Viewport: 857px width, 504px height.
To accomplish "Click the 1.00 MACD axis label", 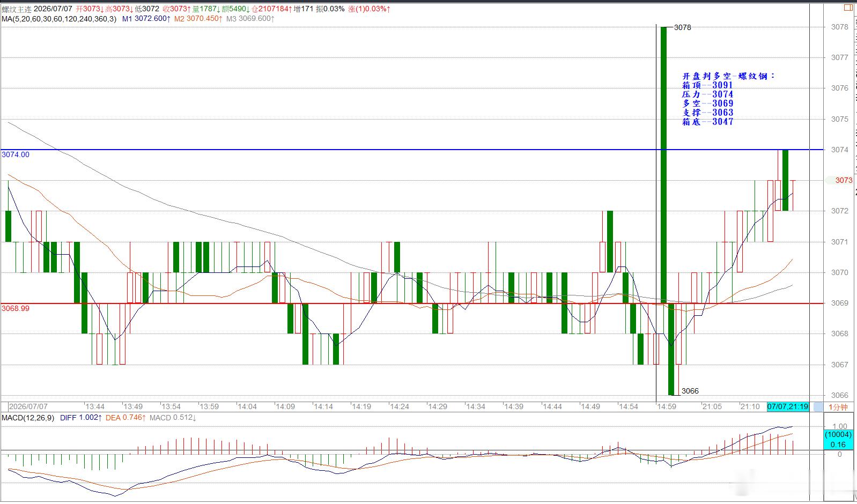I will coord(840,427).
